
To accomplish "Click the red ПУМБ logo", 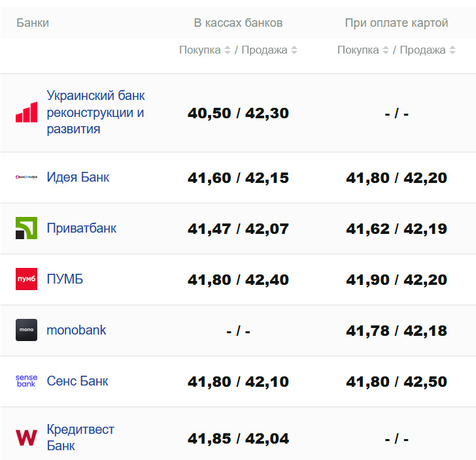I will pyautogui.click(x=27, y=279).
